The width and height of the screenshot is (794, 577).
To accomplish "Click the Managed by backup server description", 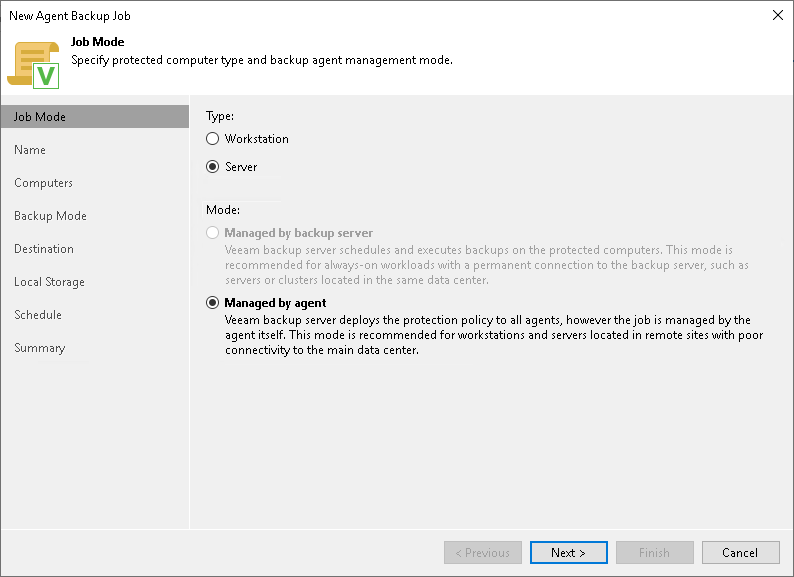I will click(x=487, y=265).
